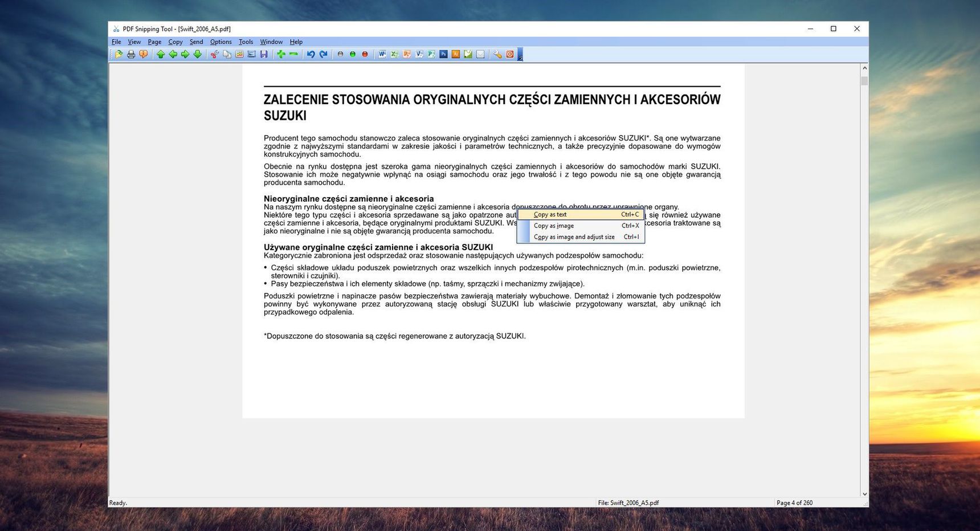Viewport: 980px width, 531px height.
Task: Choose Copy as image from context menu
Action: pyautogui.click(x=581, y=226)
